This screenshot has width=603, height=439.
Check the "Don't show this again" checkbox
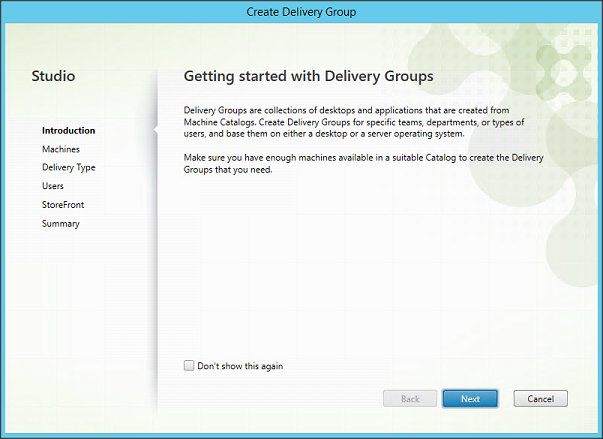tap(189, 365)
